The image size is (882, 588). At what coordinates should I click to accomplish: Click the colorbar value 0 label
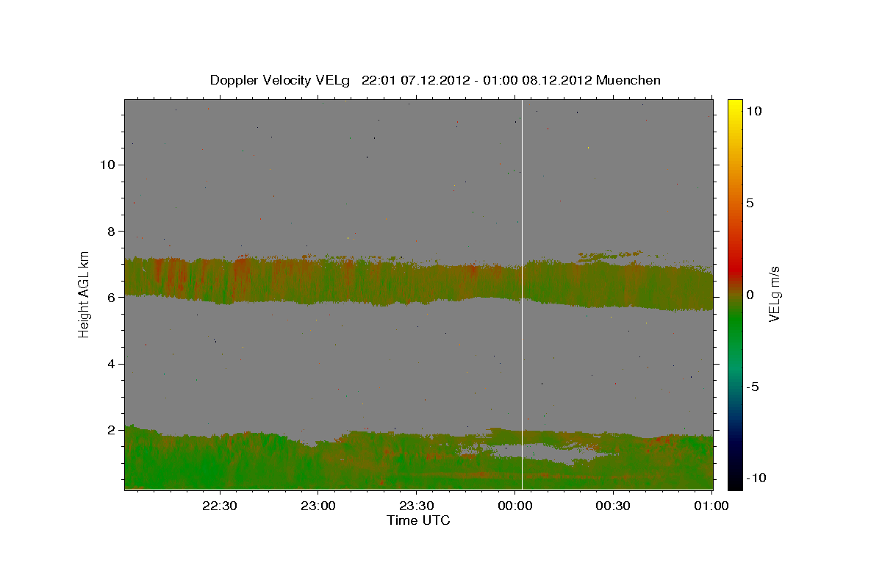tap(750, 295)
